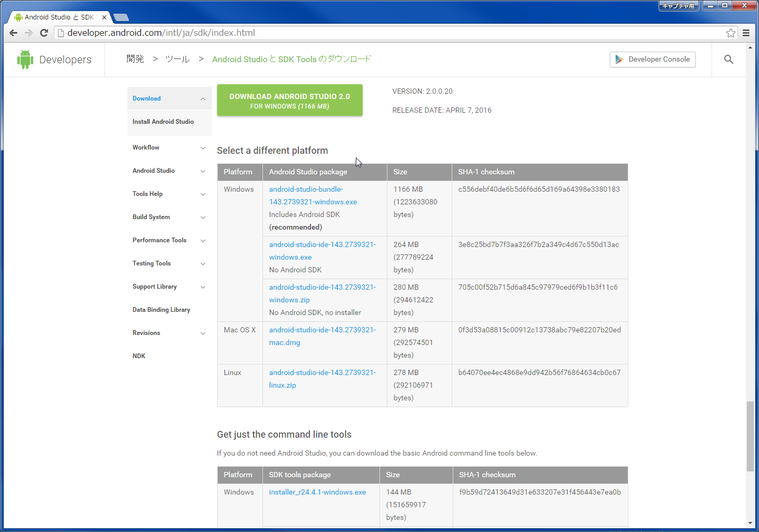Image resolution: width=759 pixels, height=532 pixels.
Task: Click the 'Select a different platform' heading
Action: point(273,151)
